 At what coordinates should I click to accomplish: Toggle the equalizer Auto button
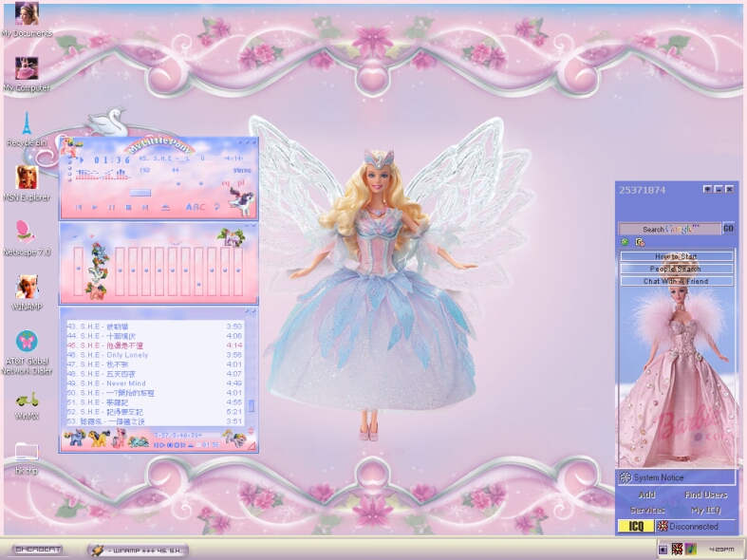[x=92, y=235]
